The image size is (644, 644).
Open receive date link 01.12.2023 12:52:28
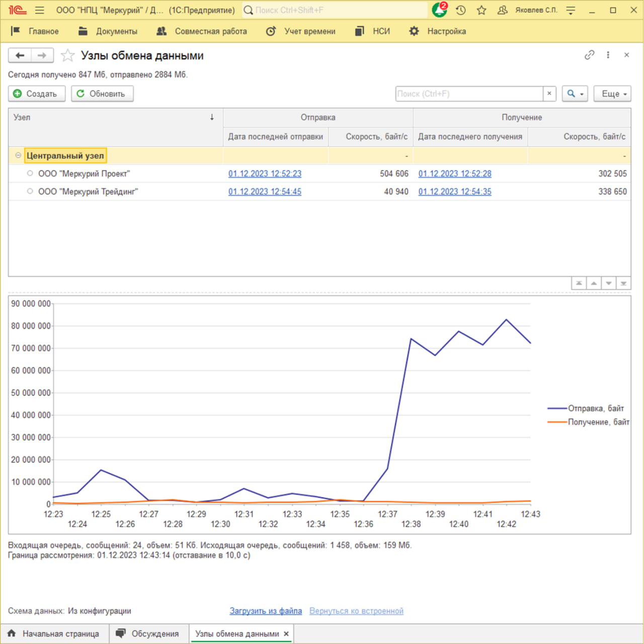pyautogui.click(x=455, y=174)
